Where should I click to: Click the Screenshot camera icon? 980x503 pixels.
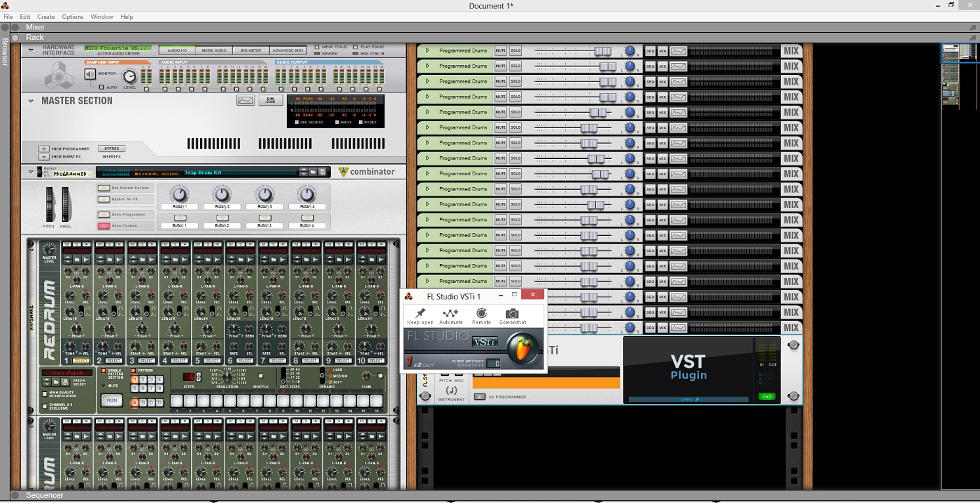click(x=512, y=313)
